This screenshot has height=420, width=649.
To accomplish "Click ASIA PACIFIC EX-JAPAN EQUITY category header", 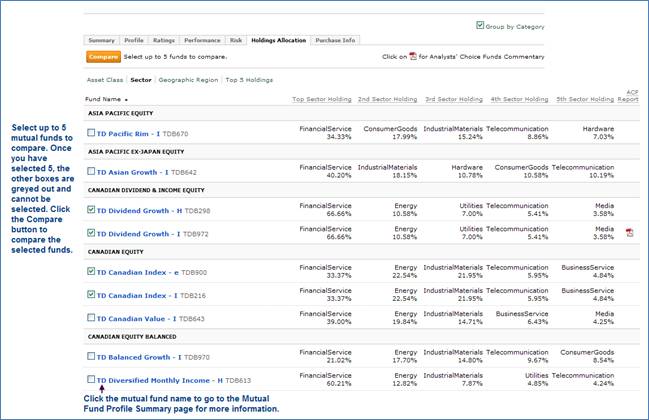I will point(136,151).
